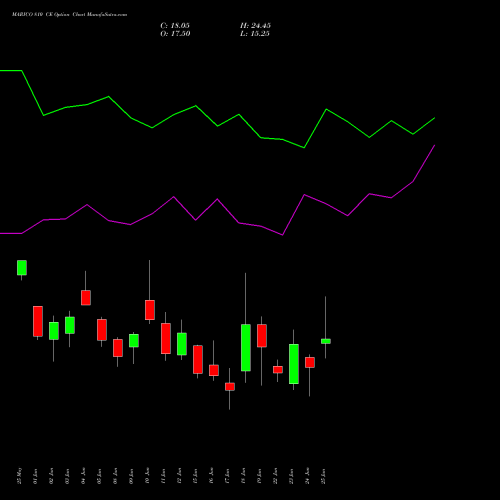Click the green candlestick for 23 Jun
The width and height of the screenshot is (500, 500).
click(x=294, y=364)
